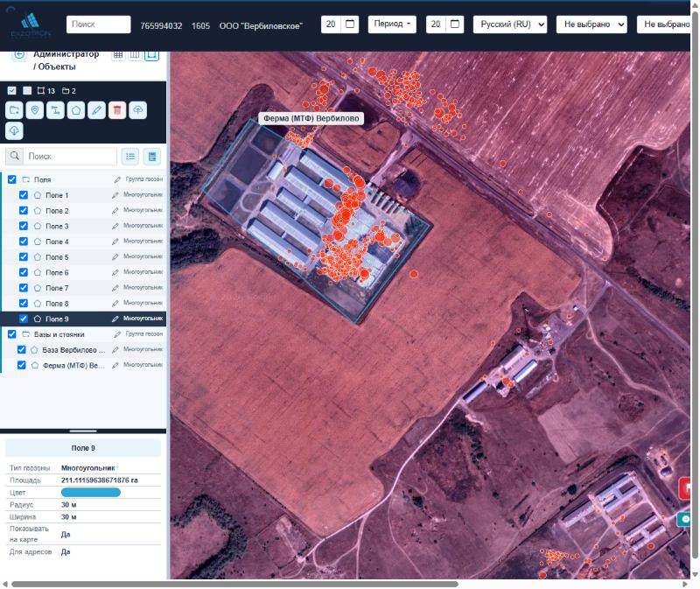Select the Поле 8 geozone row
The height and width of the screenshot is (589, 700).
point(83,304)
